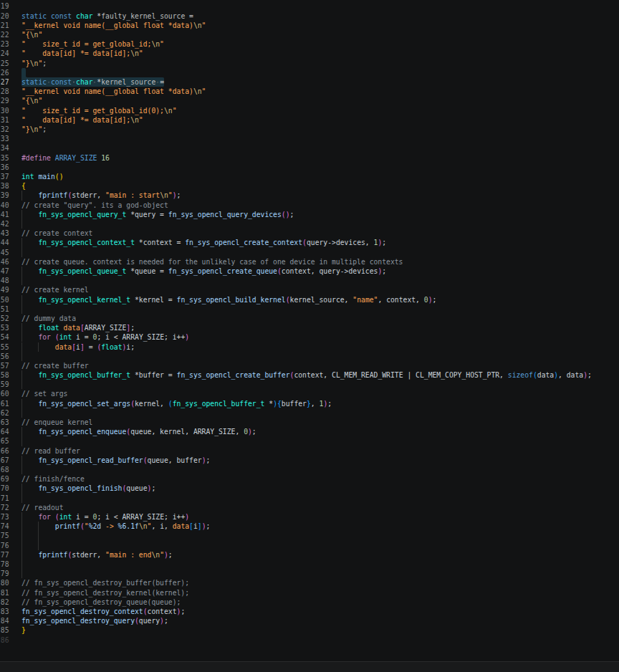
Task: Click fn_sys_opencl_query_devices function call
Action: click(x=225, y=214)
